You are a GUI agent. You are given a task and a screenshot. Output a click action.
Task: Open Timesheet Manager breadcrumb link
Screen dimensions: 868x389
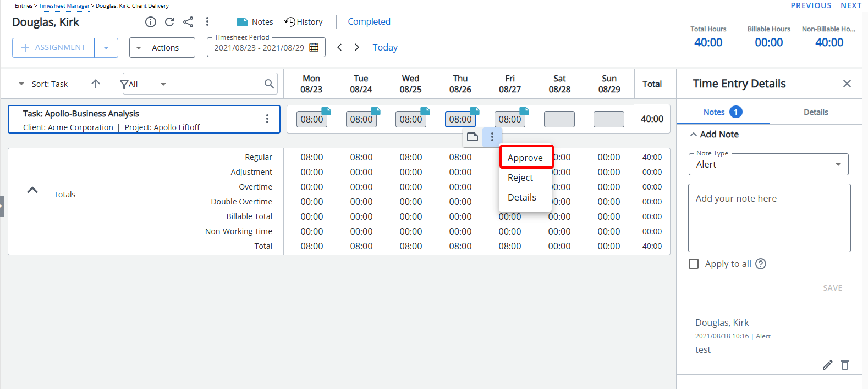pos(64,6)
